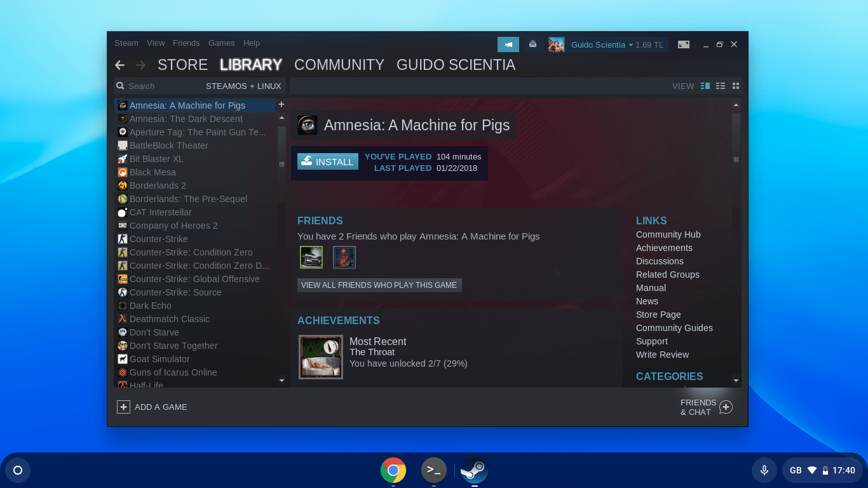Select Amnesia: The Dark Descent in the list
This screenshot has height=488, width=868.
196,119
